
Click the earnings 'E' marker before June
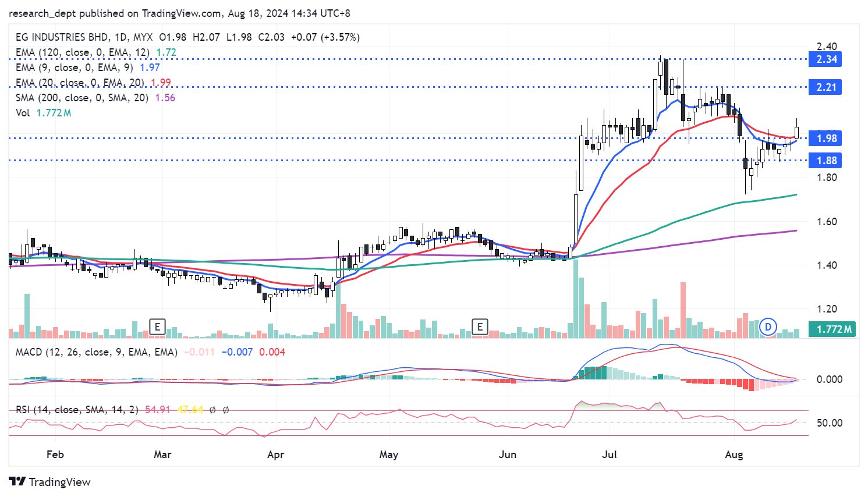point(480,326)
